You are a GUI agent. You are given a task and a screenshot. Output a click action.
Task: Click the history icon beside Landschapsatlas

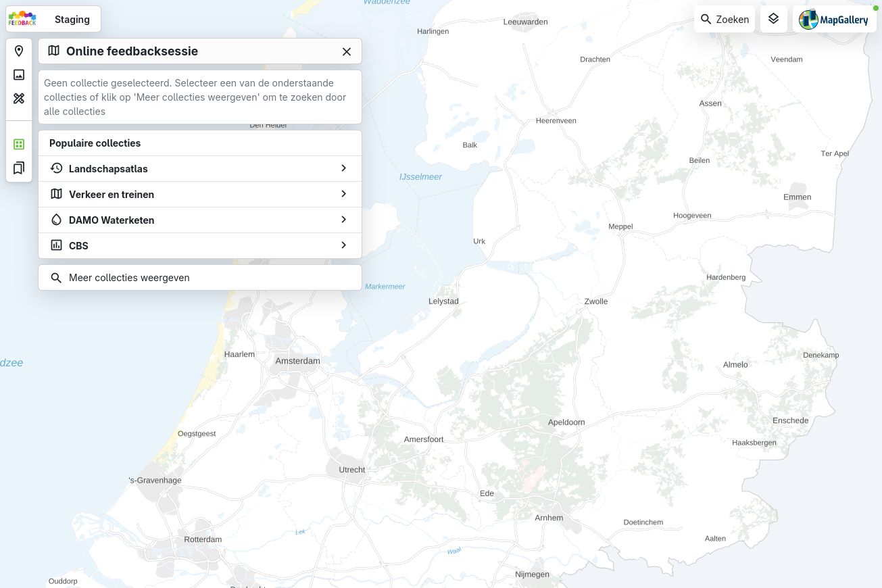click(56, 168)
